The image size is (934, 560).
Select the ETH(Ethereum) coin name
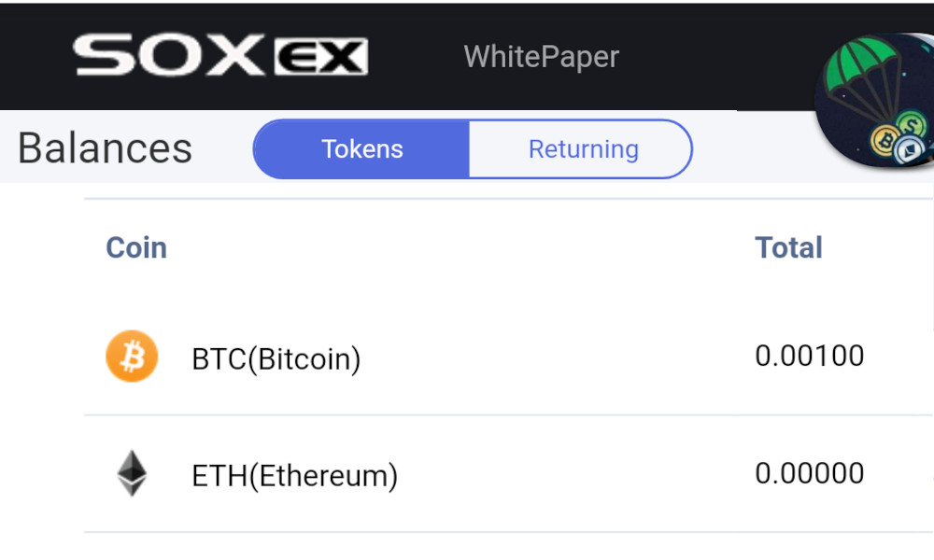tap(294, 476)
